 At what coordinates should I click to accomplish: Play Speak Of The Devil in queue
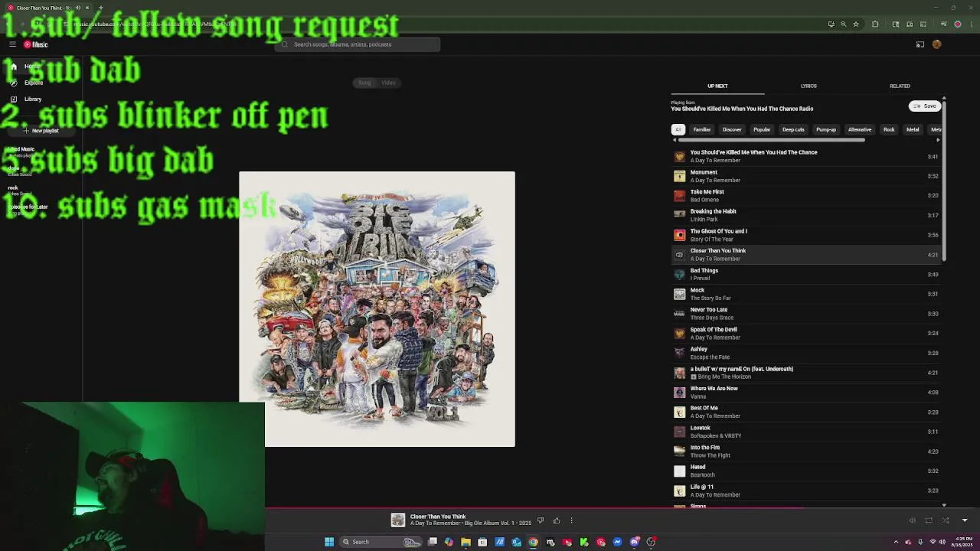(x=805, y=333)
